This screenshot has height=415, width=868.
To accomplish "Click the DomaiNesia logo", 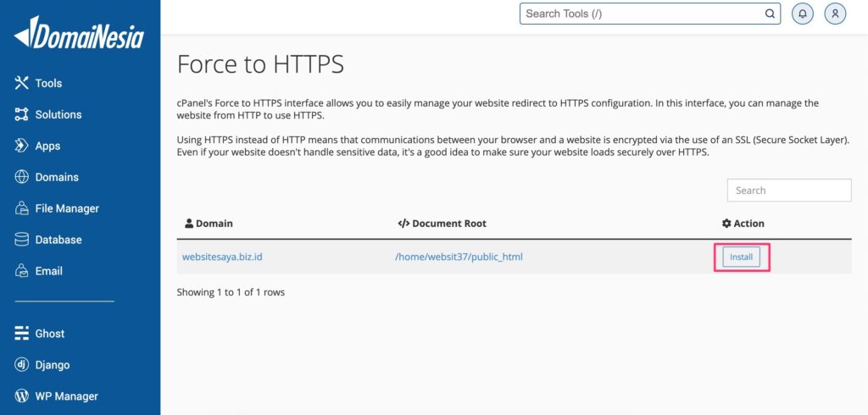I will (79, 33).
